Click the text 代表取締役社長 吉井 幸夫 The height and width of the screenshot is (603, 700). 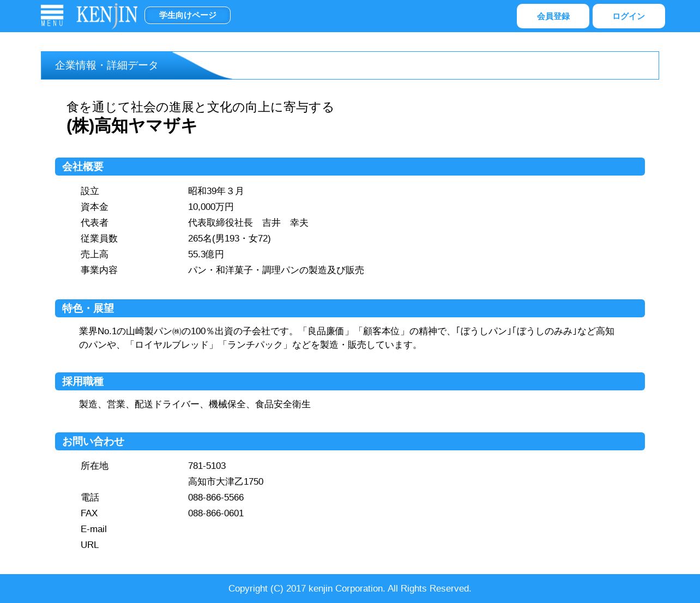point(248,223)
